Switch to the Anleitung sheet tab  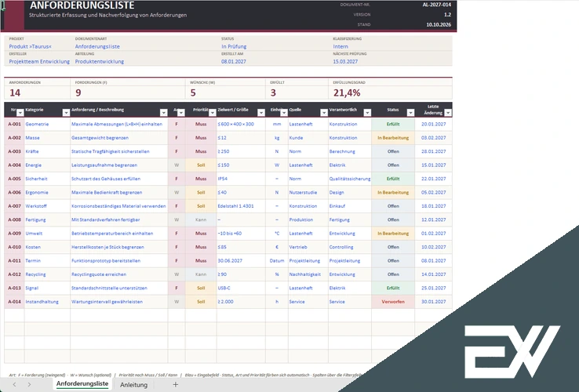(x=133, y=385)
